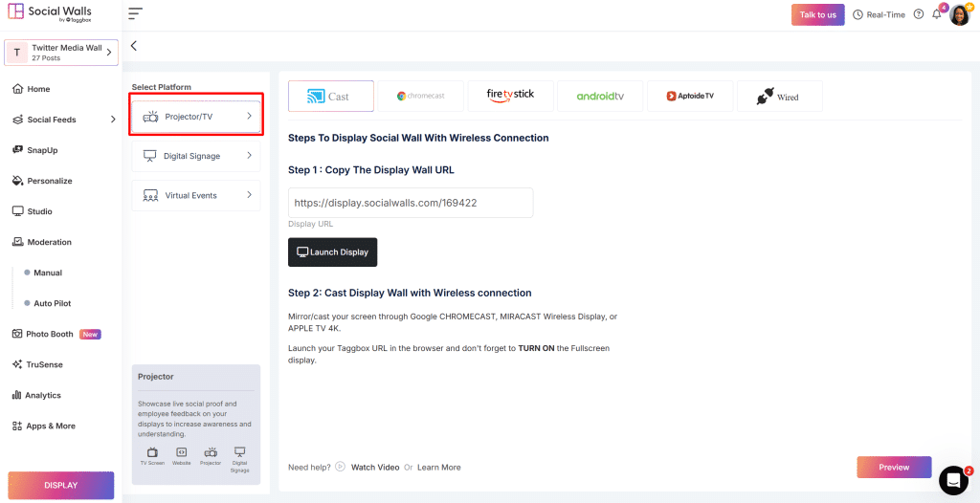Click the Watch Video play icon
Viewport: 980px width, 503px height.
340,468
